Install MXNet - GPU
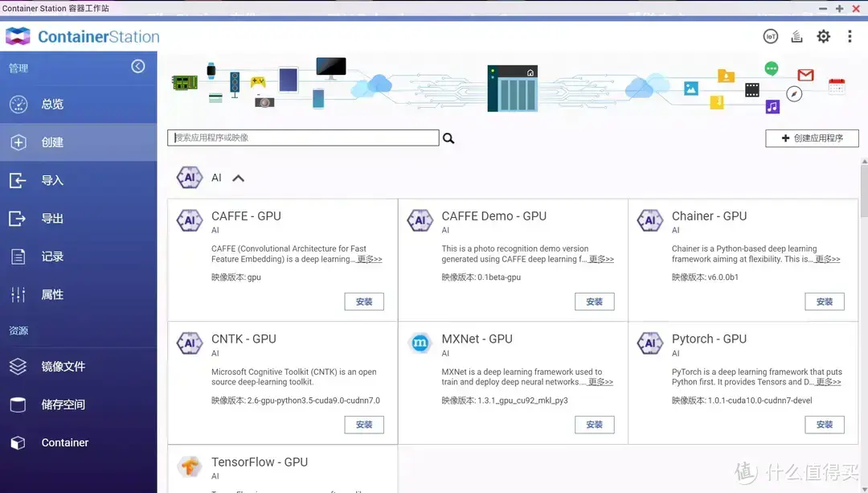This screenshot has width=868, height=493. 594,425
